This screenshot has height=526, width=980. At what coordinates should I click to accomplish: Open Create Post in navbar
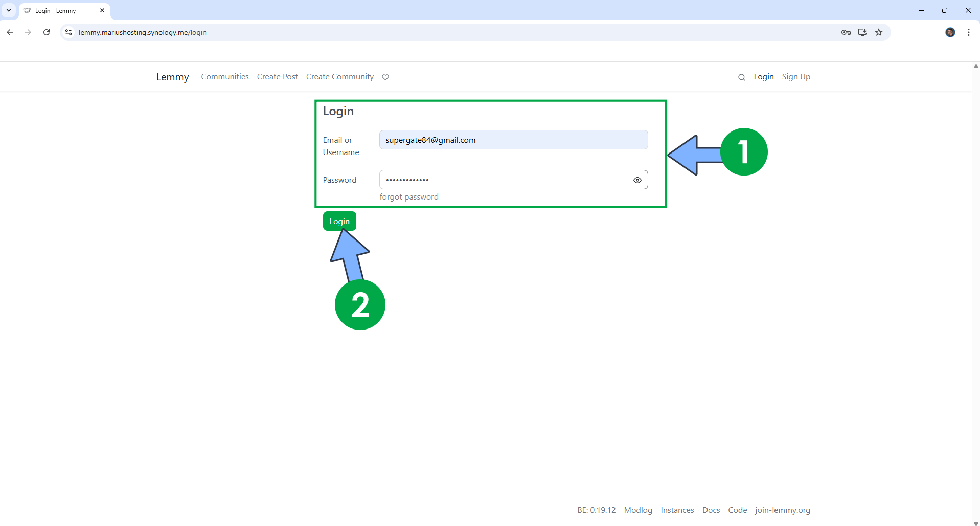point(278,77)
